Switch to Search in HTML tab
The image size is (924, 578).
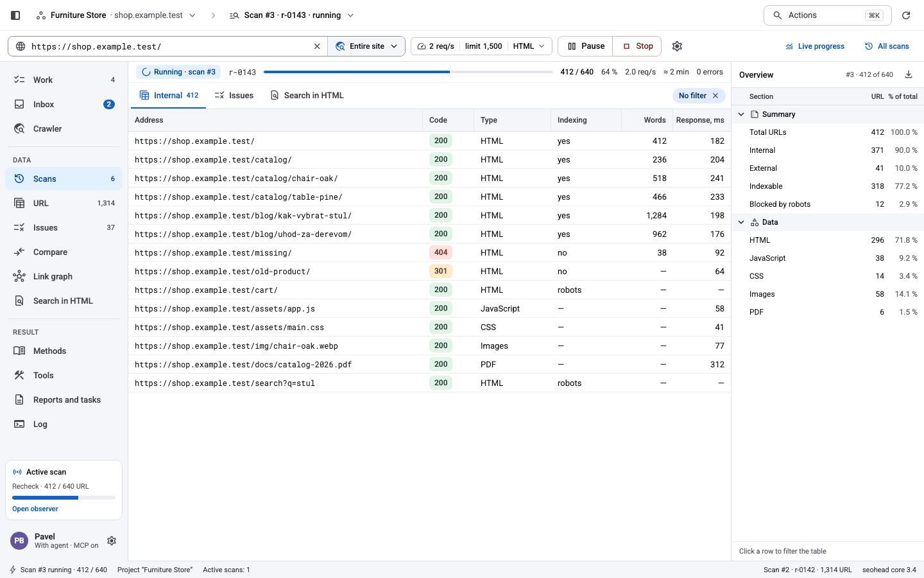307,96
